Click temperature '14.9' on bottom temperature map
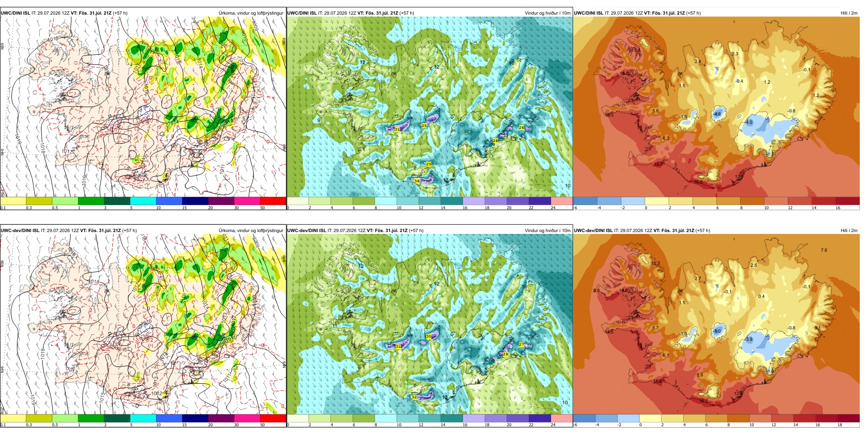Screen dimensions: 868x434 click(x=623, y=291)
